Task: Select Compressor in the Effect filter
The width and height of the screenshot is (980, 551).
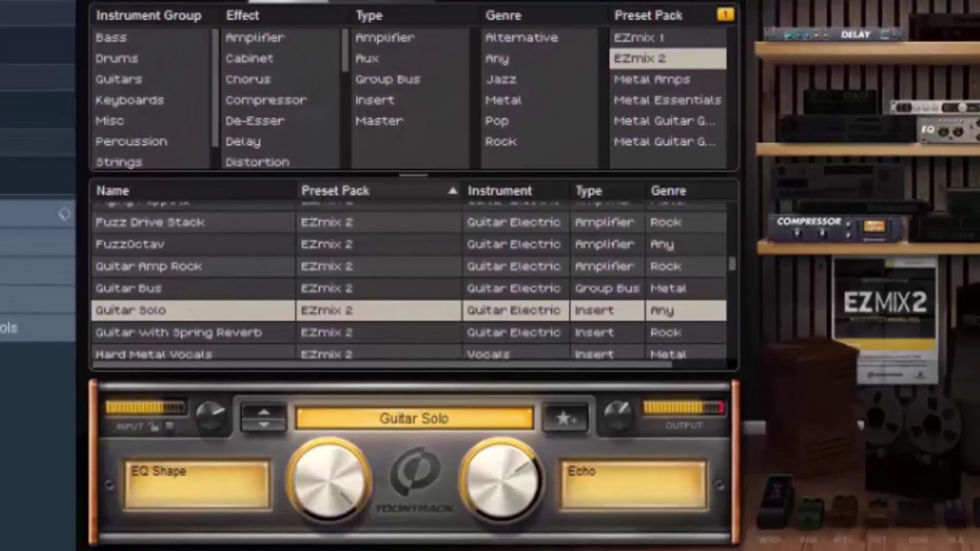Action: (x=266, y=99)
